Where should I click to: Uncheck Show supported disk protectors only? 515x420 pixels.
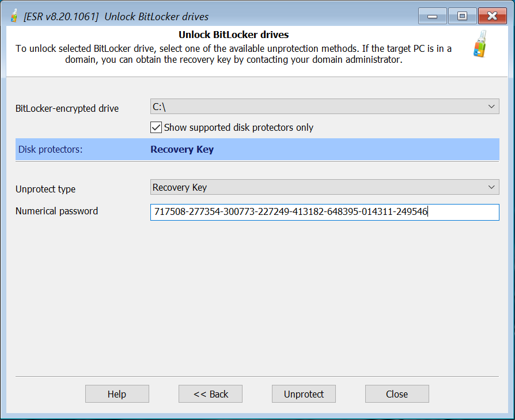click(x=156, y=127)
